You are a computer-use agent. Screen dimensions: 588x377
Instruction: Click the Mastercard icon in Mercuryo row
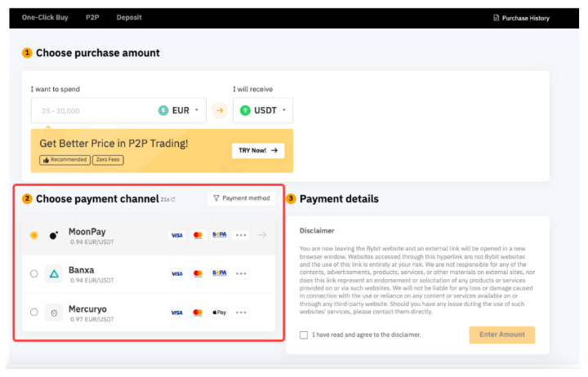coord(198,313)
